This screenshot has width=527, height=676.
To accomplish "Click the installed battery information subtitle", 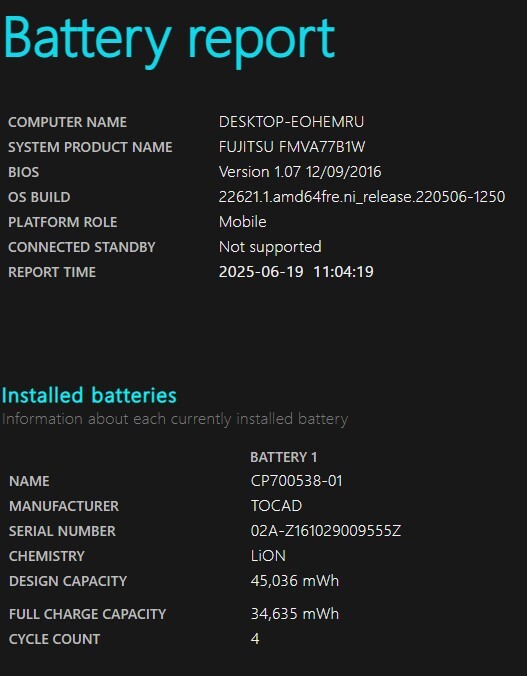I will pyautogui.click(x=175, y=419).
